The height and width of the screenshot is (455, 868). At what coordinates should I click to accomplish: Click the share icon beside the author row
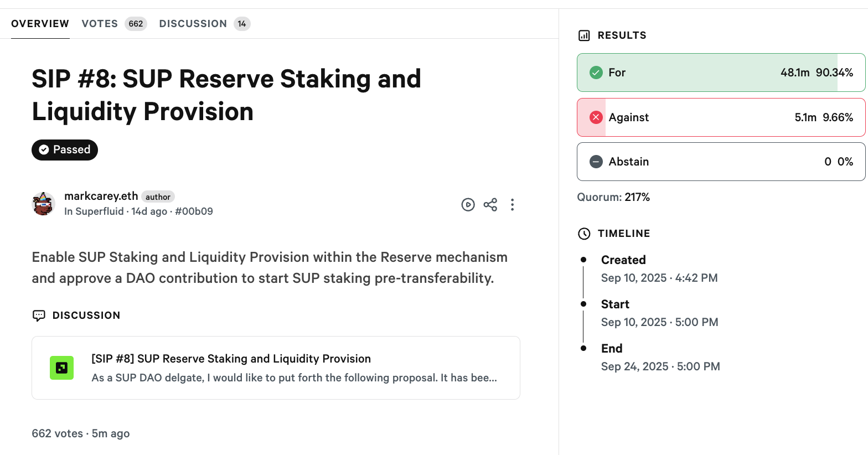490,205
